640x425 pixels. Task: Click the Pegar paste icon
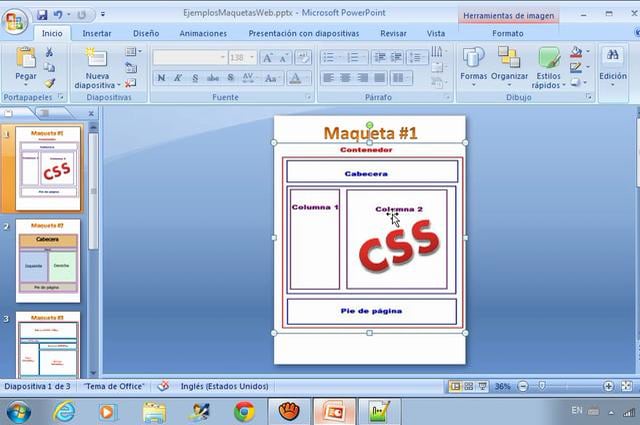click(26, 58)
